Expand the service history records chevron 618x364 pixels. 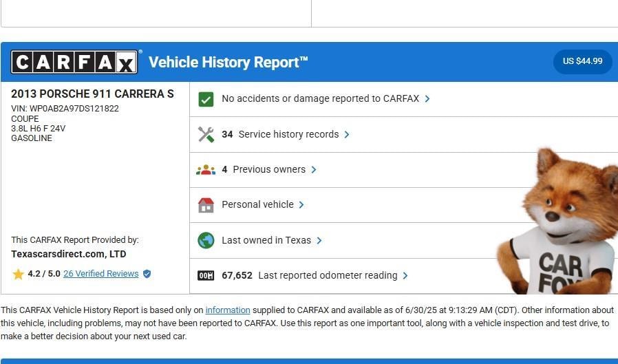(347, 134)
